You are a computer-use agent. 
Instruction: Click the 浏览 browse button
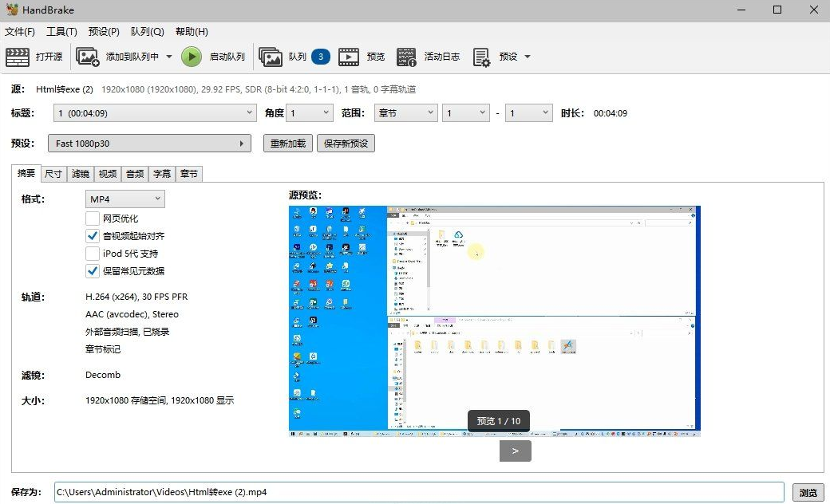coord(808,492)
